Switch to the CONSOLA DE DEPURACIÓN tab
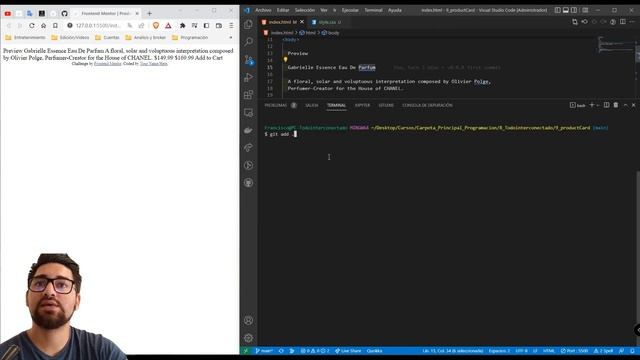The height and width of the screenshot is (360, 640). click(x=427, y=105)
